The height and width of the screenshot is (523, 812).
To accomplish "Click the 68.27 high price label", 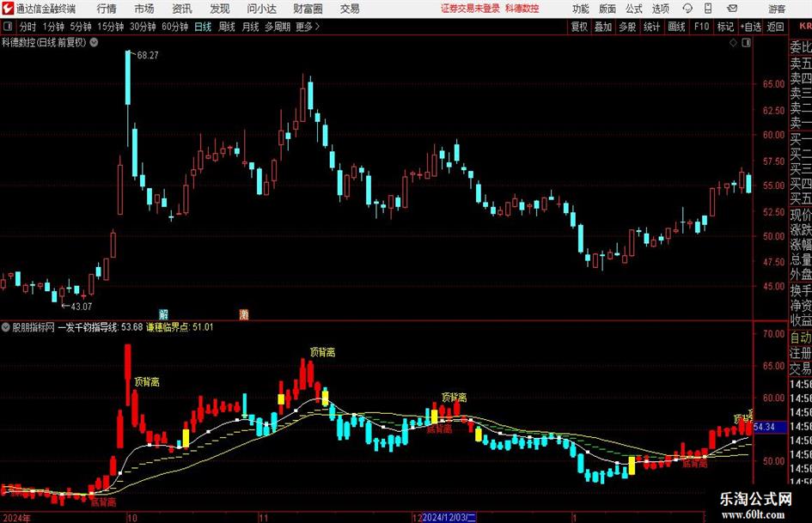I will (x=148, y=55).
